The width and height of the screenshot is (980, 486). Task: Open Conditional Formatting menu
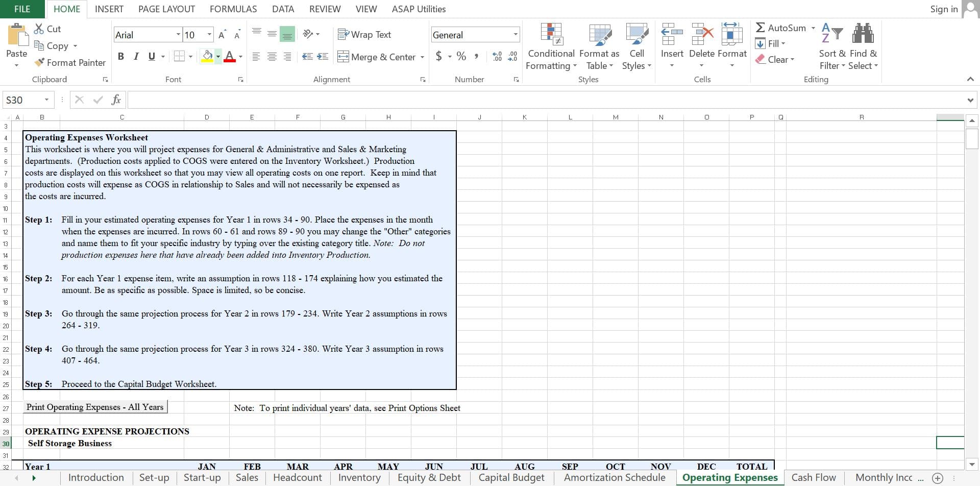[x=551, y=47]
